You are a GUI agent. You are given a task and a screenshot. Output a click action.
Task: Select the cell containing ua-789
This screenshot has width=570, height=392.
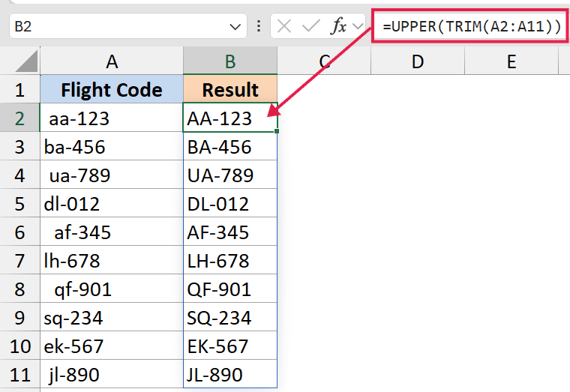click(112, 175)
